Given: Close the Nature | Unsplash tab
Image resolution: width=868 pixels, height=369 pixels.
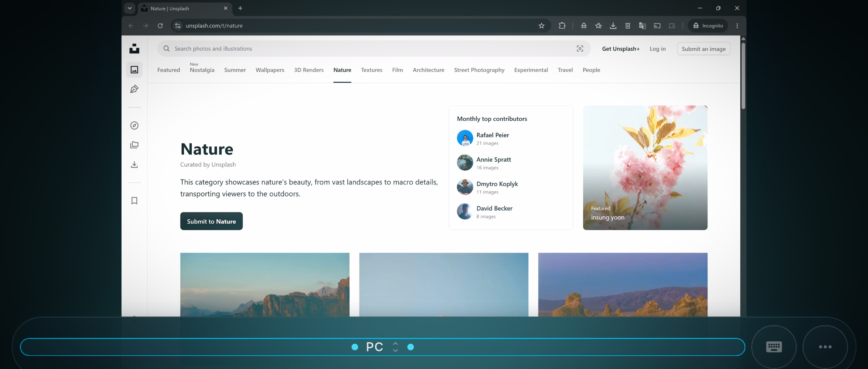Looking at the screenshot, I should 226,8.
